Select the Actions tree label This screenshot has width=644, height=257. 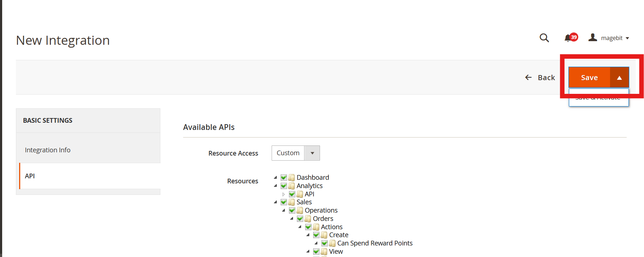(332, 227)
